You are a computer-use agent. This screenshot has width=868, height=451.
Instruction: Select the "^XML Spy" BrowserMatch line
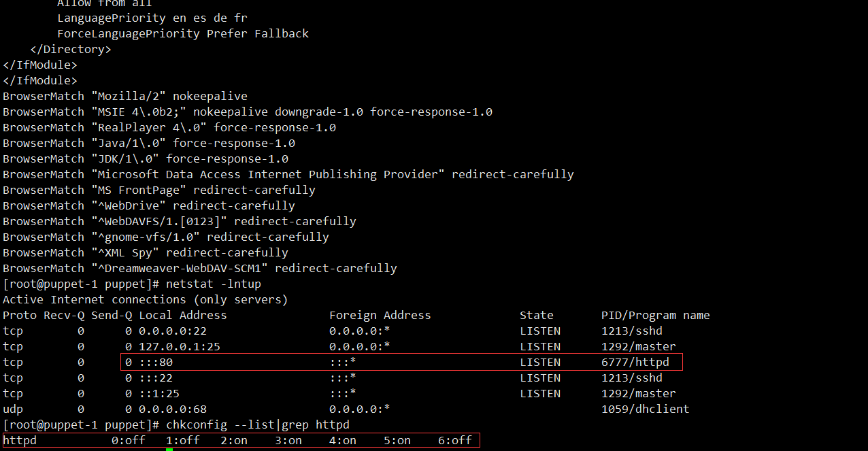click(x=146, y=252)
